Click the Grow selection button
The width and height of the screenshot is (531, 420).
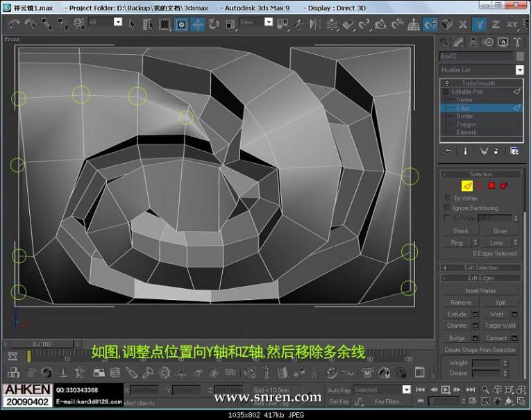pos(500,230)
